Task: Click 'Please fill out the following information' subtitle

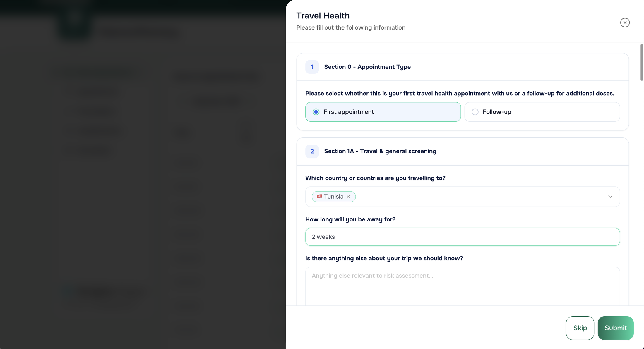Action: tap(351, 27)
